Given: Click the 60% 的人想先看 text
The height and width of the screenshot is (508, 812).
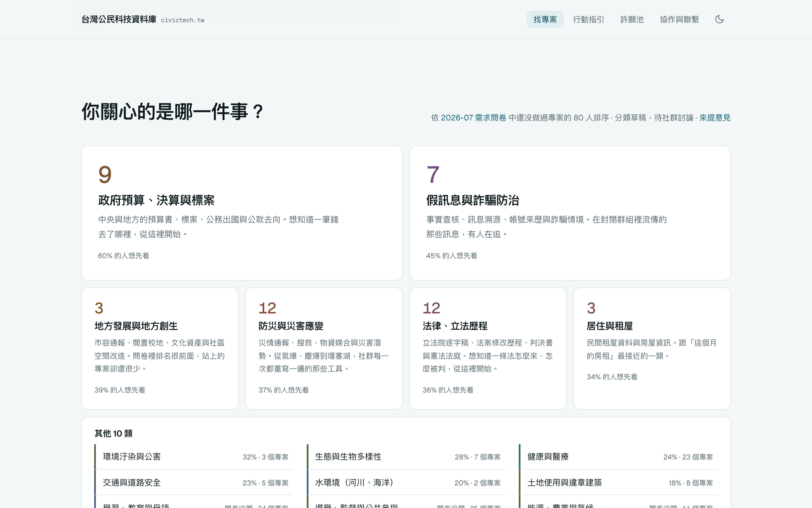Looking at the screenshot, I should 124,256.
